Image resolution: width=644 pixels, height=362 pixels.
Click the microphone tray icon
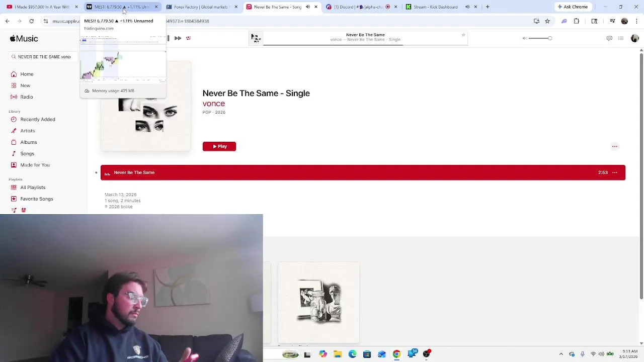point(583,354)
